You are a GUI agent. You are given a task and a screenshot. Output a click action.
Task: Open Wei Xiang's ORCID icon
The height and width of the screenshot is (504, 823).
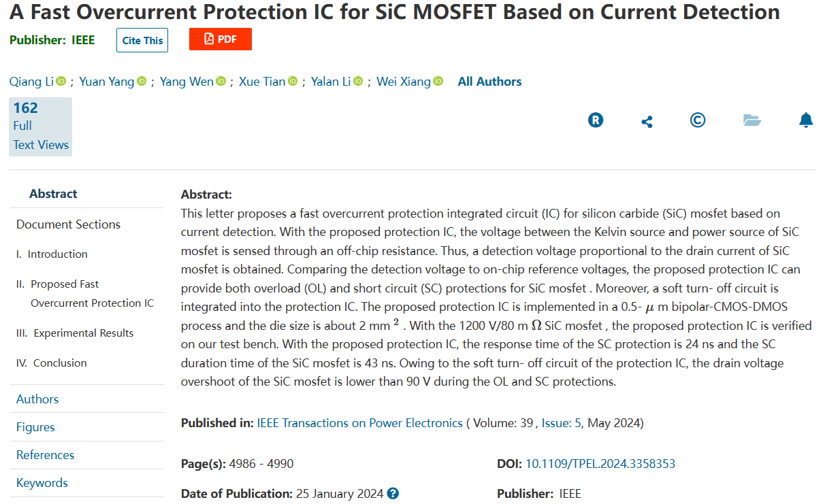[x=438, y=82]
